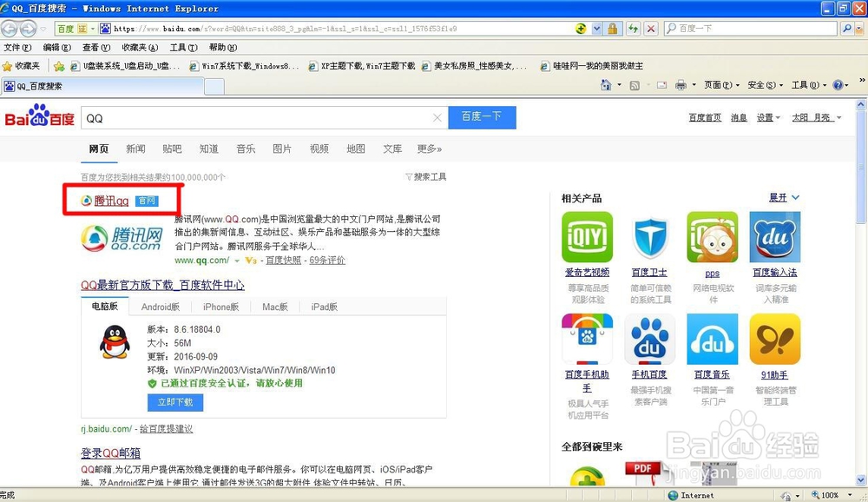Switch to the 地图 search tab
The image size is (868, 502).
(x=355, y=149)
